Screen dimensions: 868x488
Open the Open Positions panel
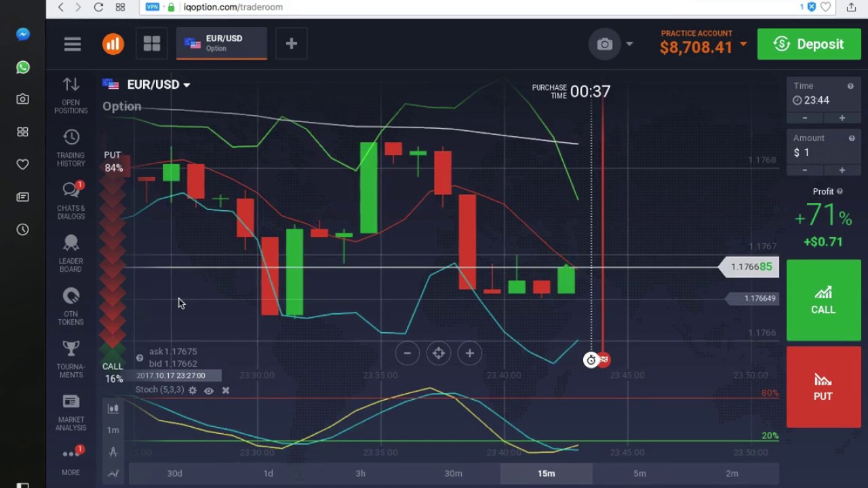[71, 96]
